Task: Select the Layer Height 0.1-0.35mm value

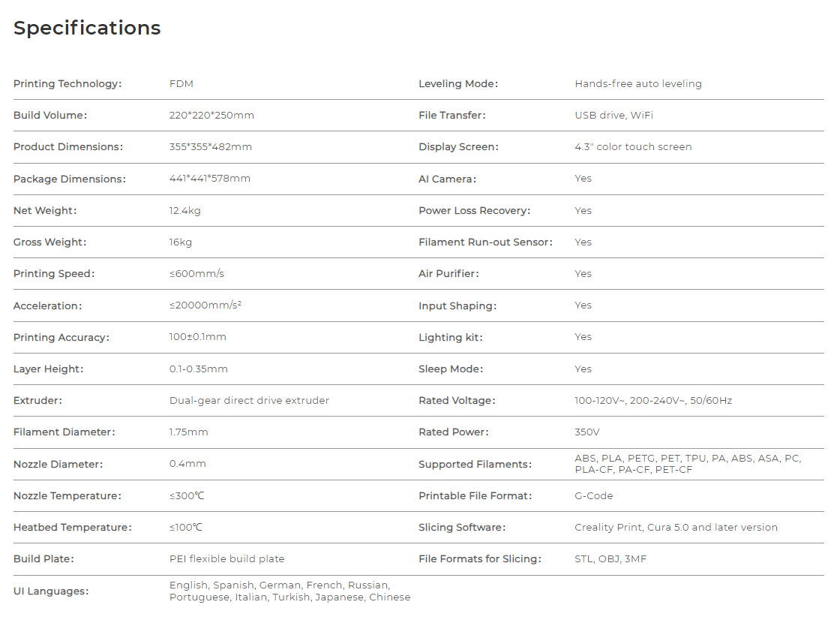Action: point(198,369)
